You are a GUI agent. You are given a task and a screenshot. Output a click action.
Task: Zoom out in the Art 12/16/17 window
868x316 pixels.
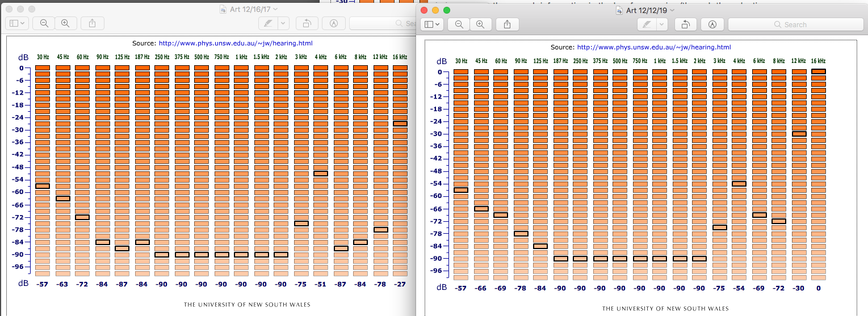tap(44, 23)
